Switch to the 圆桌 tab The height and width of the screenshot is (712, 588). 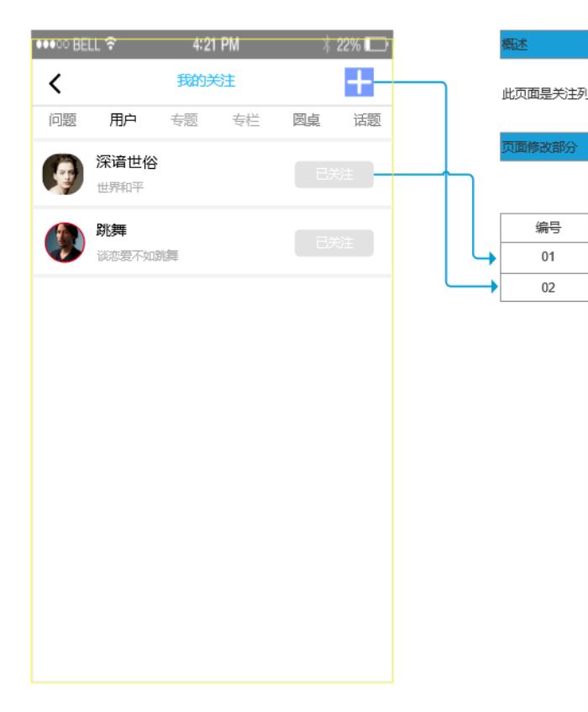306,120
